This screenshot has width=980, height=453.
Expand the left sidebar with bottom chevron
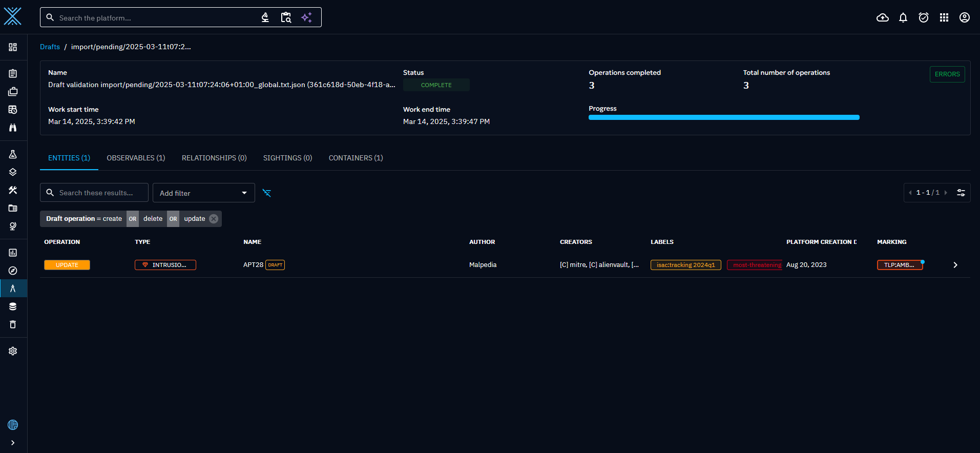(x=13, y=443)
